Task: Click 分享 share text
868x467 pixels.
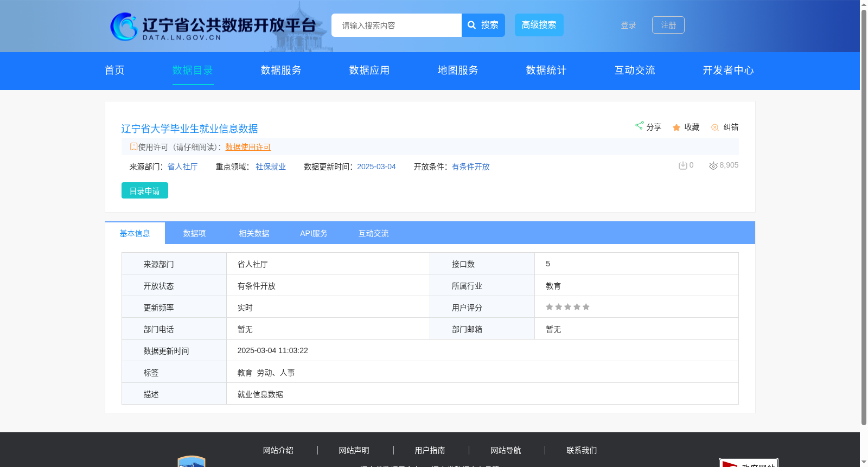Action: pos(654,127)
